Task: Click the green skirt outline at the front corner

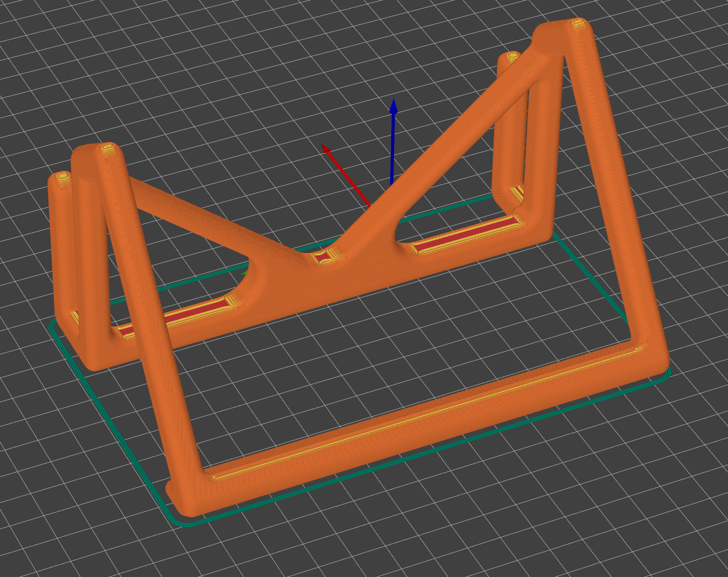Action: tap(186, 523)
